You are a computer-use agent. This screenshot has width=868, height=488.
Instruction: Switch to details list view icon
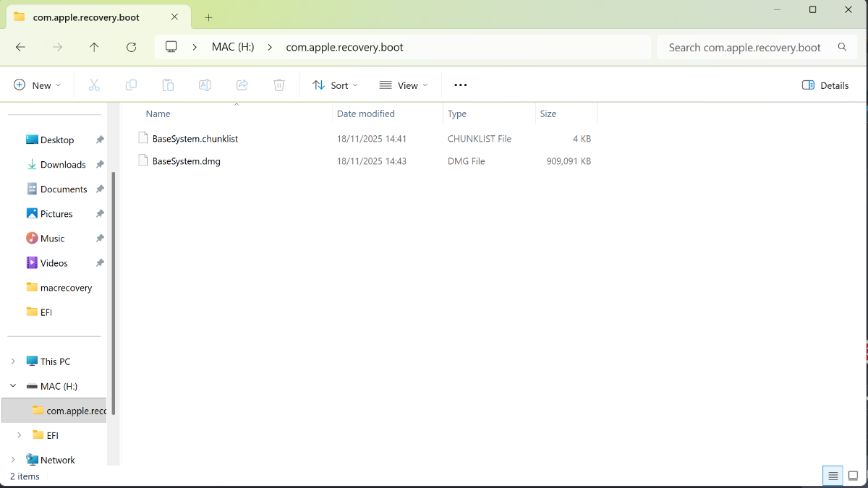[x=833, y=476]
